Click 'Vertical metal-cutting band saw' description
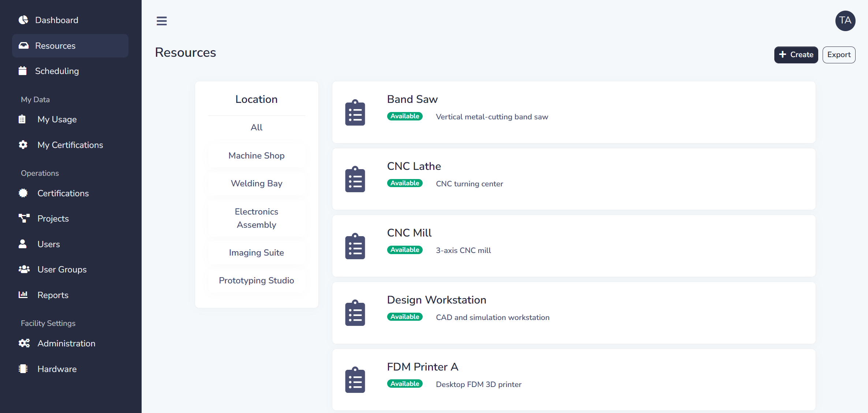This screenshot has width=868, height=413. [492, 117]
